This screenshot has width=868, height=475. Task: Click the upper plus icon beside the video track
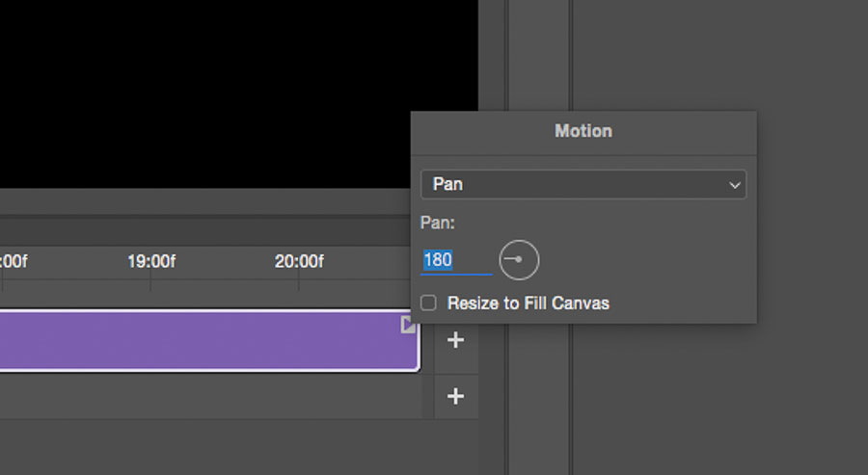(x=456, y=340)
